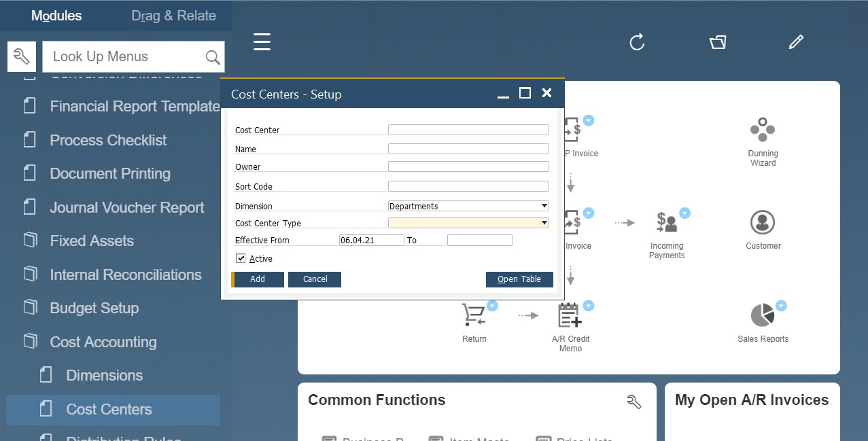Viewport: 868px width, 441px height.
Task: Switch to the Drag & Relate tab
Action: 174,16
